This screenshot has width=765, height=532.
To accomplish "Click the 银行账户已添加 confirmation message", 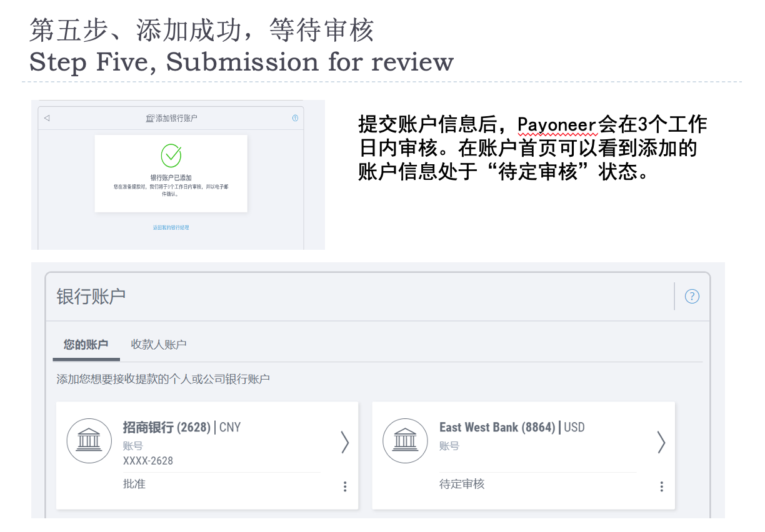I will point(171,178).
